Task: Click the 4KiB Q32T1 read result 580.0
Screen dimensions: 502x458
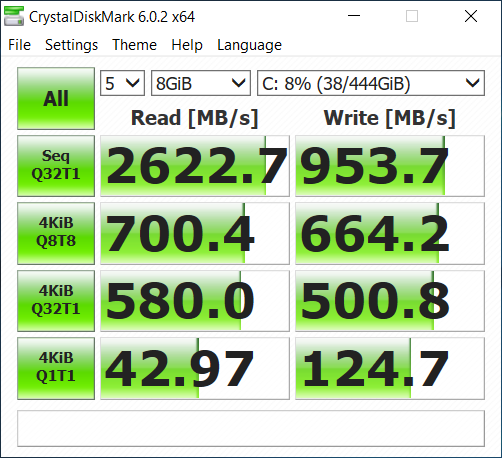Action: point(195,301)
